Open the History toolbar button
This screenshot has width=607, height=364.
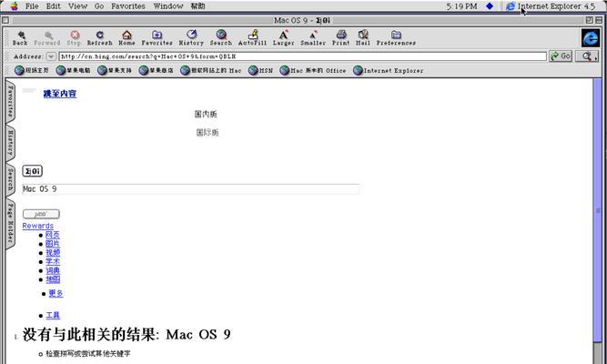[x=191, y=38]
